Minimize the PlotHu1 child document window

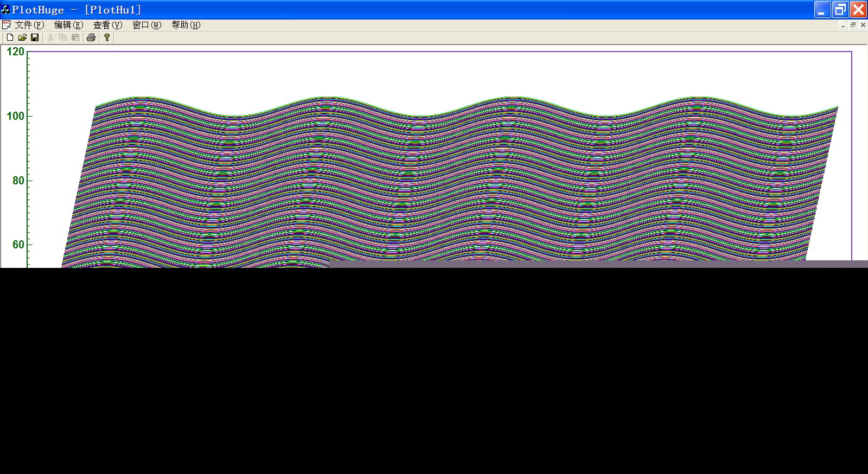843,25
